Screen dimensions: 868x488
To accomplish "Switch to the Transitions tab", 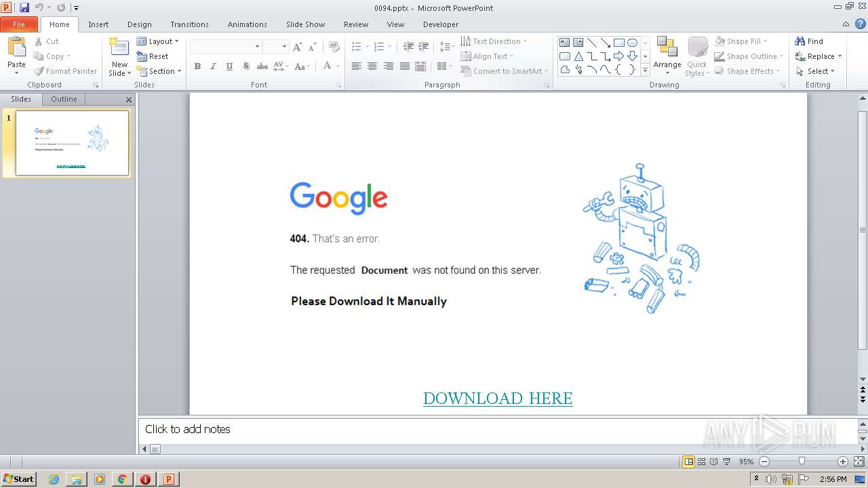I will coord(189,24).
